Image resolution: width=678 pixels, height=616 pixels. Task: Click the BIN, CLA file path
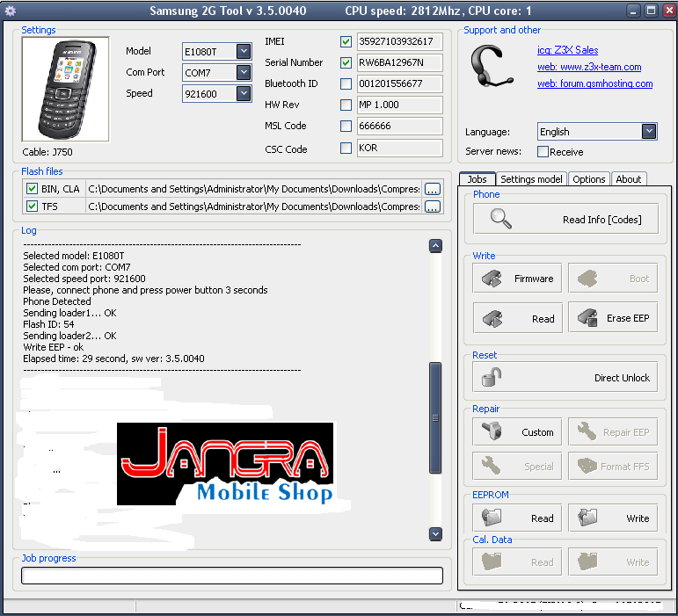(254, 189)
